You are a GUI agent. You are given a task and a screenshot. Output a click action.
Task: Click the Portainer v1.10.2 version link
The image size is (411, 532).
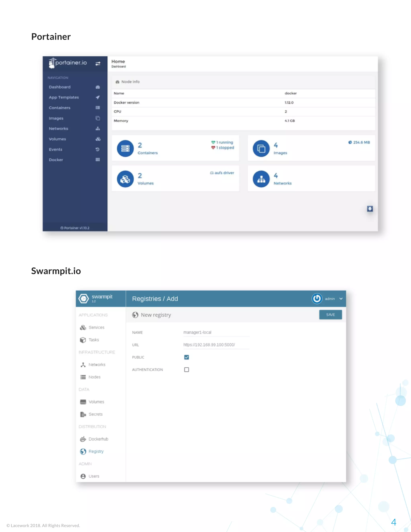pyautogui.click(x=75, y=228)
